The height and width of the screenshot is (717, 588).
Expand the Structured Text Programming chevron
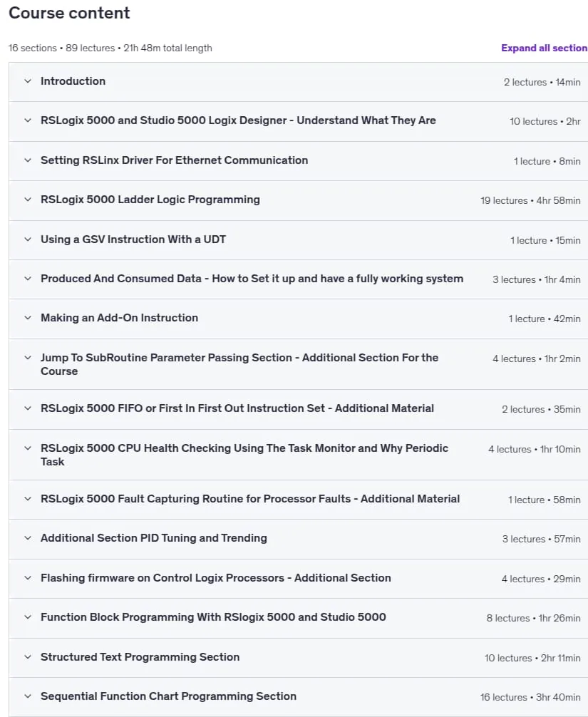click(x=28, y=657)
